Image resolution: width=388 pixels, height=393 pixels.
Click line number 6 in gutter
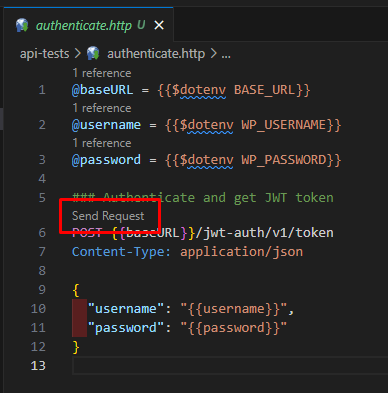click(42, 233)
